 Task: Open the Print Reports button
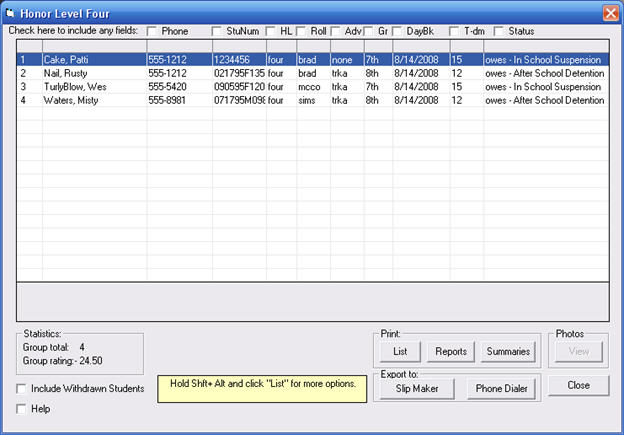pos(450,351)
